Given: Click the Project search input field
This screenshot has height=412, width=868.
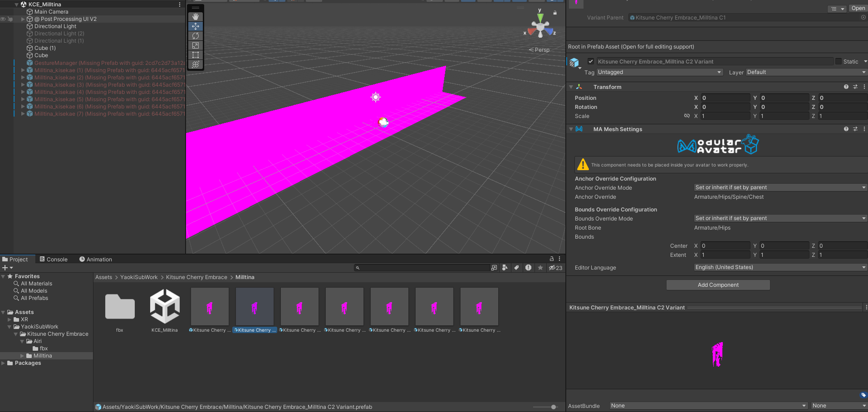Looking at the screenshot, I should click(x=422, y=268).
